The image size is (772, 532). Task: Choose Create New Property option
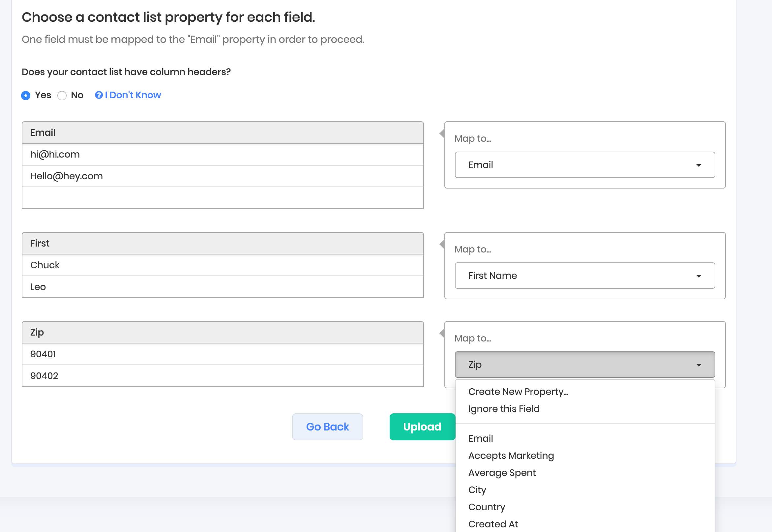point(518,392)
